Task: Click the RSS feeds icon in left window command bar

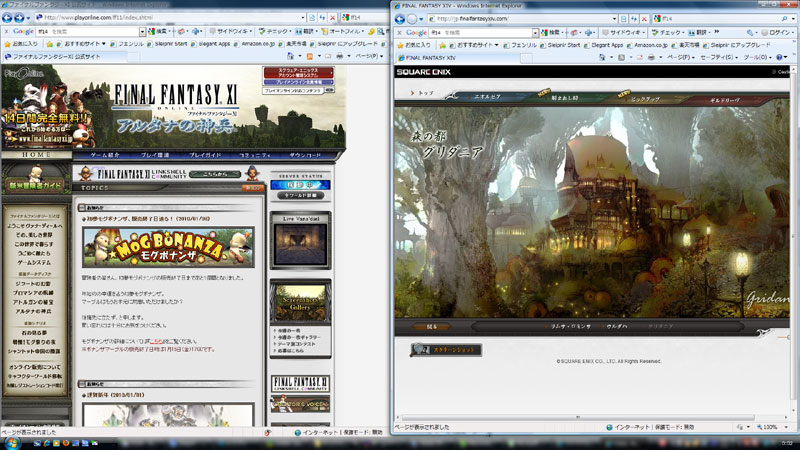Action: coord(310,56)
